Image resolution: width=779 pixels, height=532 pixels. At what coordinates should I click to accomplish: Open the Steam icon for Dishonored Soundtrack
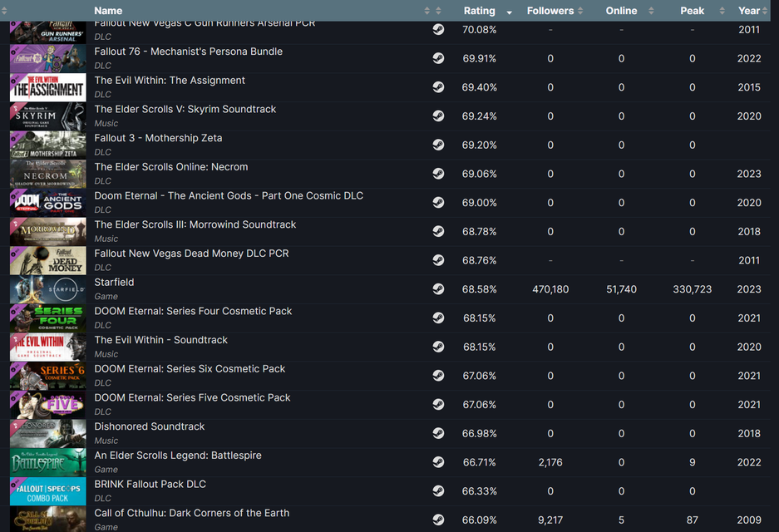(438, 433)
